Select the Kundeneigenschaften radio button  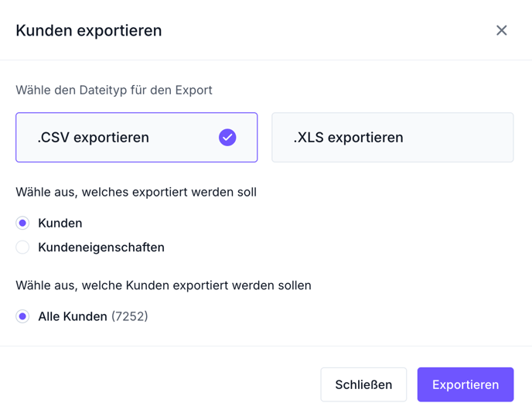coord(22,247)
